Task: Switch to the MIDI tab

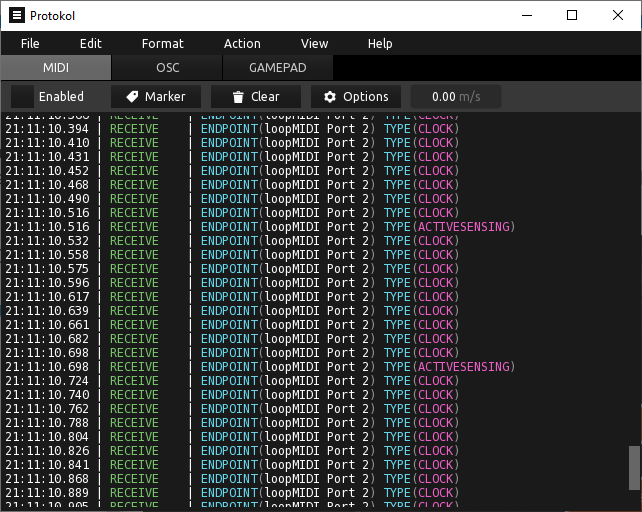Action: point(56,68)
